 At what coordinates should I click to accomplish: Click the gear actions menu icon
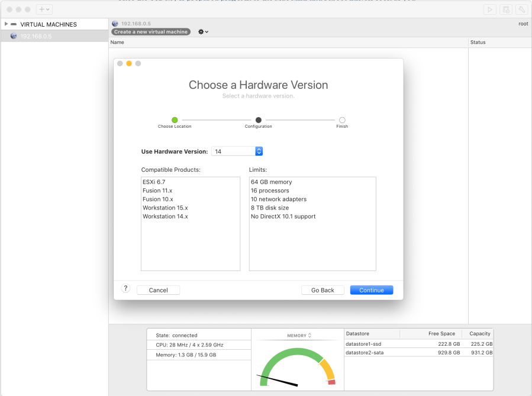[203, 32]
